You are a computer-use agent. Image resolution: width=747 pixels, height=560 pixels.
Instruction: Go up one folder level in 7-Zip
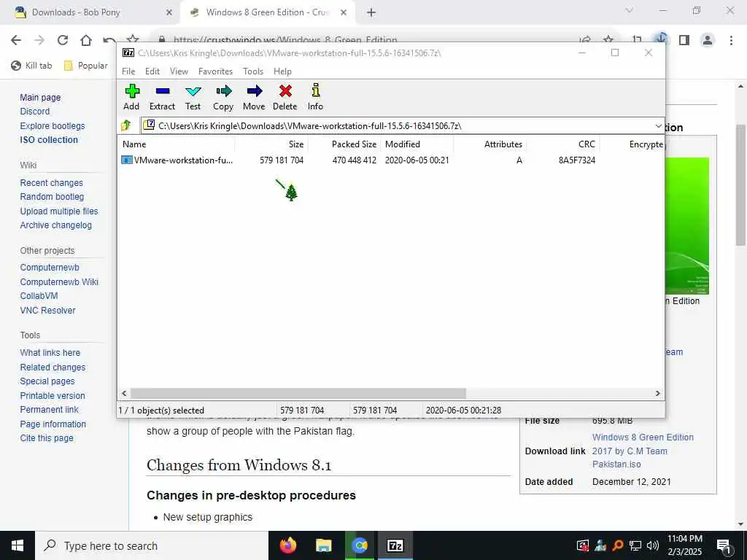[126, 125]
